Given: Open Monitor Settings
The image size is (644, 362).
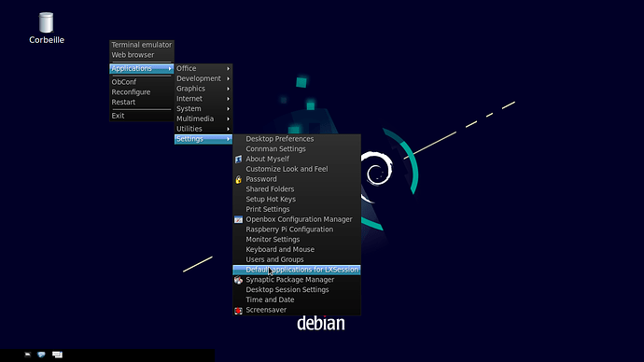Looking at the screenshot, I should point(297,240).
